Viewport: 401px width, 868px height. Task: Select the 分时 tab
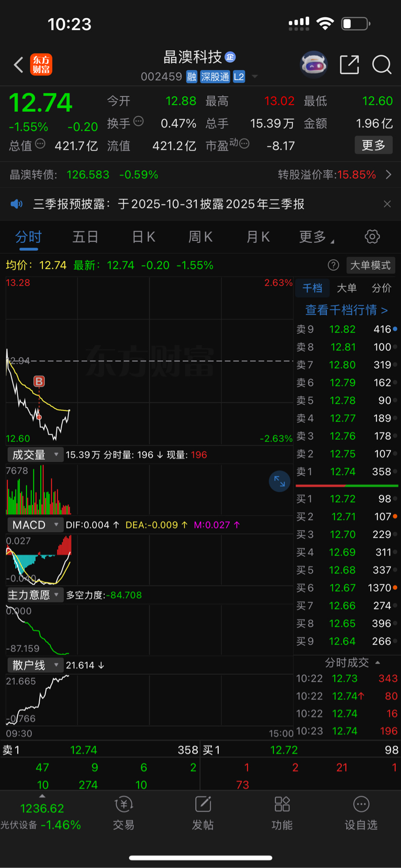tap(28, 237)
